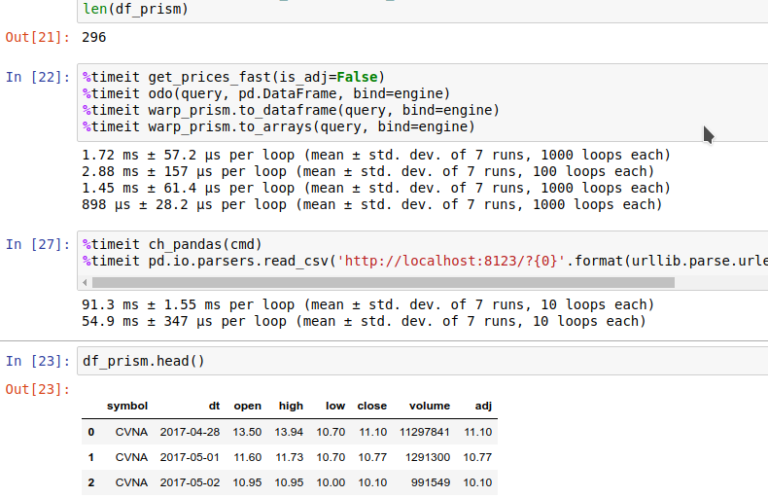Click into the df_prism.head() code cell
Screen dimensions: 768x497
422,361
